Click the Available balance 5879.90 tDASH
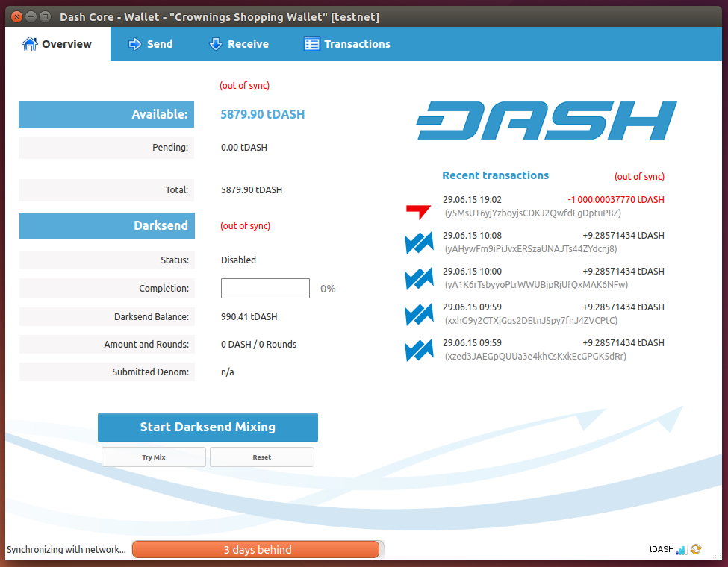Image resolution: width=728 pixels, height=567 pixels. tap(263, 114)
